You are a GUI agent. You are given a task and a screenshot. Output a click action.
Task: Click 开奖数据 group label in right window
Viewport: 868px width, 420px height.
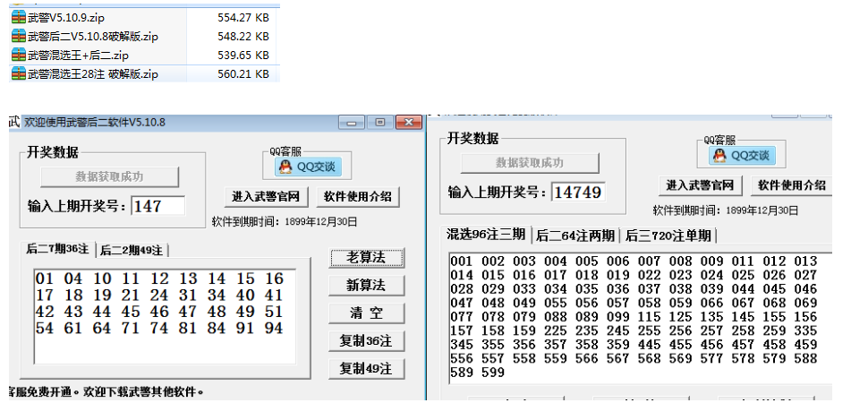[x=472, y=139]
